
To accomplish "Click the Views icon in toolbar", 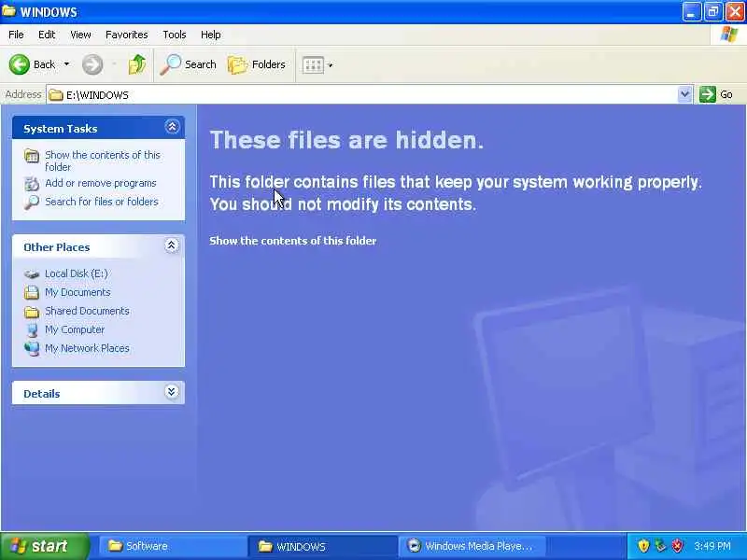I will (313, 64).
